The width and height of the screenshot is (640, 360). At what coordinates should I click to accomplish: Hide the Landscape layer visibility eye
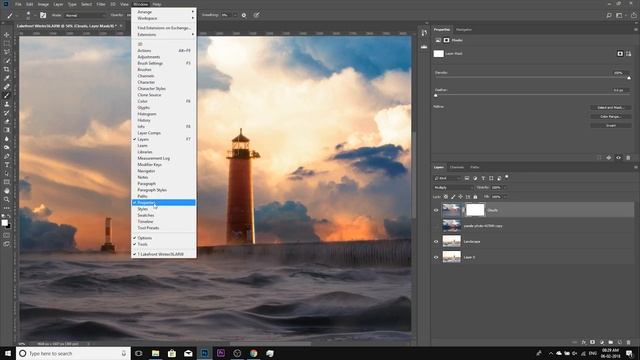point(436,242)
